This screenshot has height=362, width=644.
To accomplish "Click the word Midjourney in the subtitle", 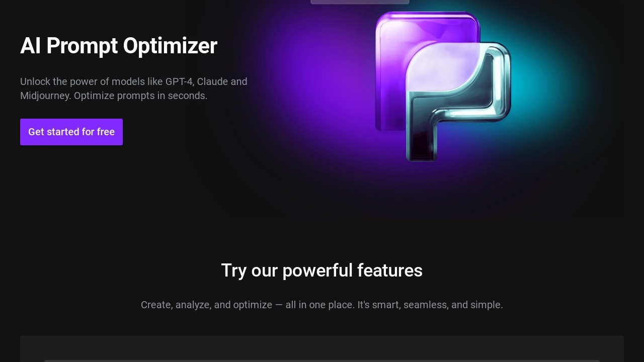I will (x=45, y=96).
